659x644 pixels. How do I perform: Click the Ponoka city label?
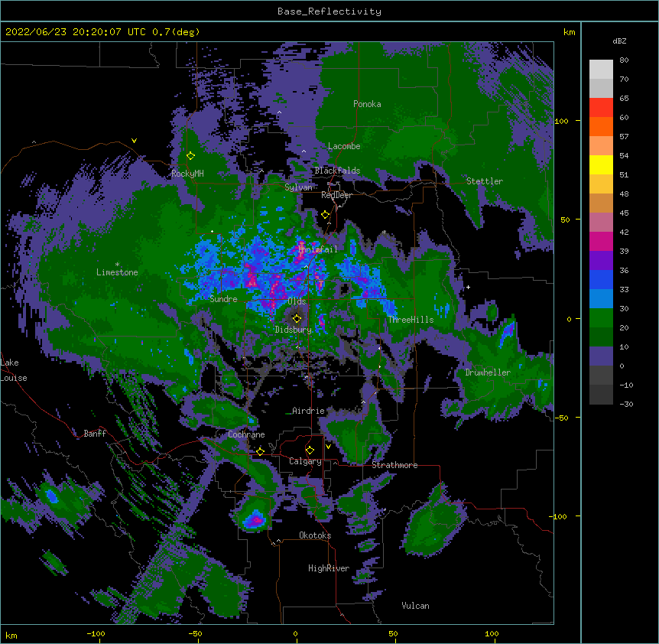coord(367,104)
